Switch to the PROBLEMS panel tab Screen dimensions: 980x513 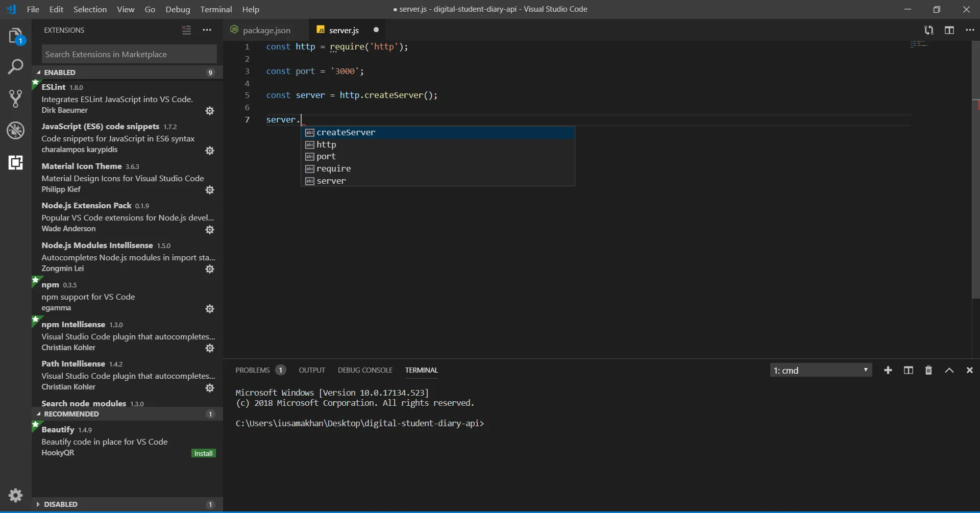(x=253, y=370)
